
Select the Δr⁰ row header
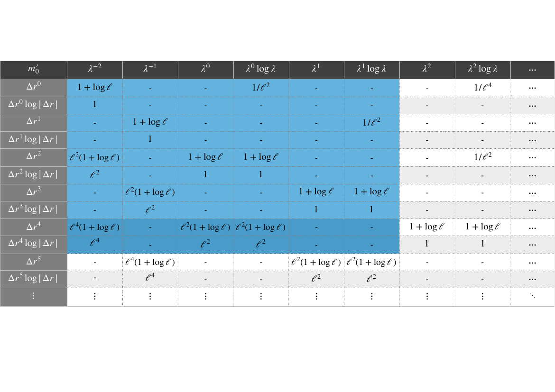(x=34, y=87)
